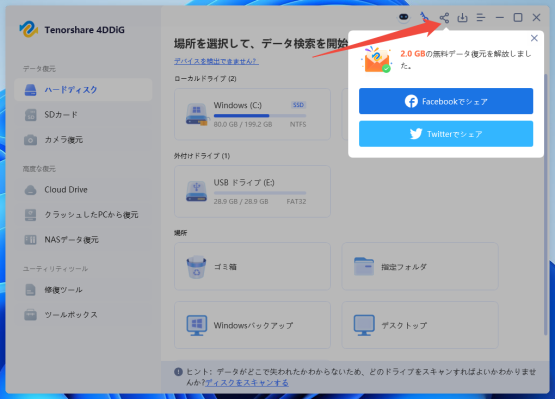
Task: Click the repair tool document icon
Action: tap(30, 290)
